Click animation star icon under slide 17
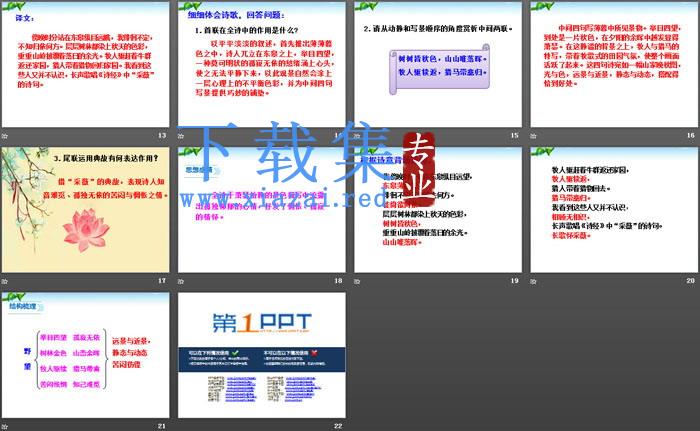The height and width of the screenshot is (431, 700). tap(4, 281)
